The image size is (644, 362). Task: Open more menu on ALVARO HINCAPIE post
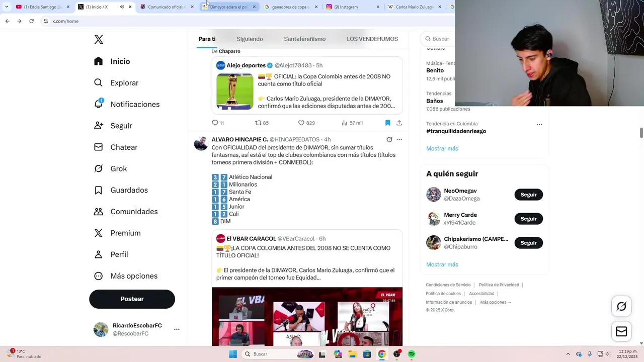[399, 140]
